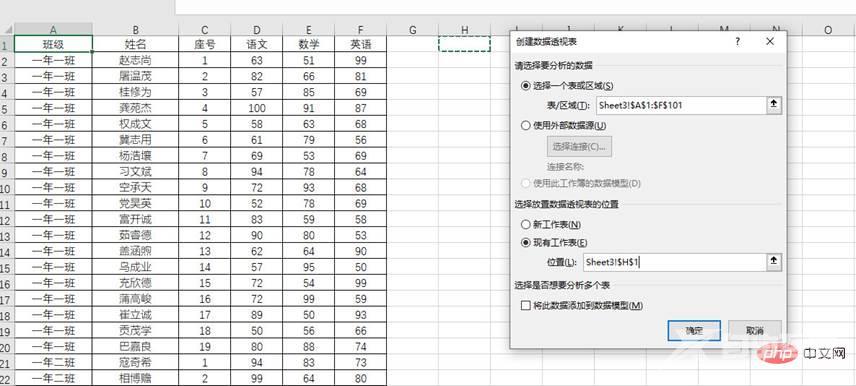Select cell with name 习文斌

tap(135, 172)
